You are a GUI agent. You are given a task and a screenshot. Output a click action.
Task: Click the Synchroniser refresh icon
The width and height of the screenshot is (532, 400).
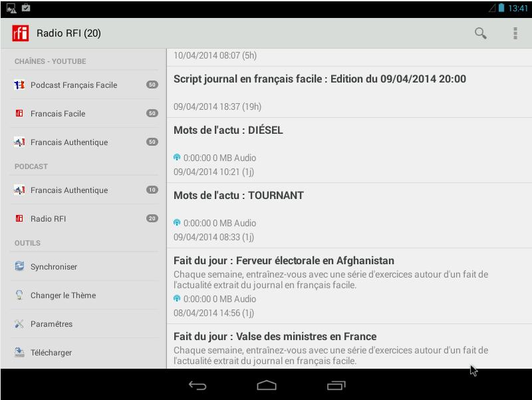click(19, 266)
